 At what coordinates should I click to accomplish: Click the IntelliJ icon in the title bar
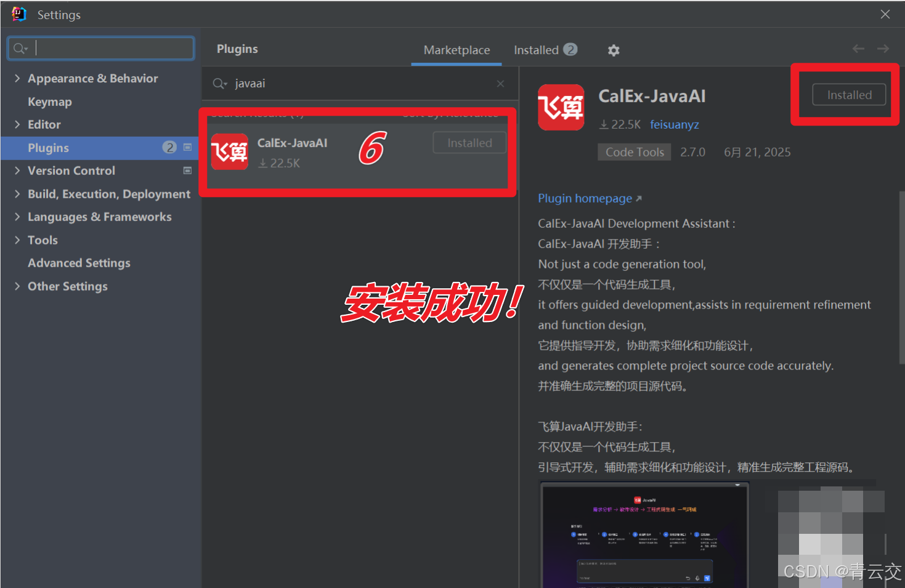(19, 14)
